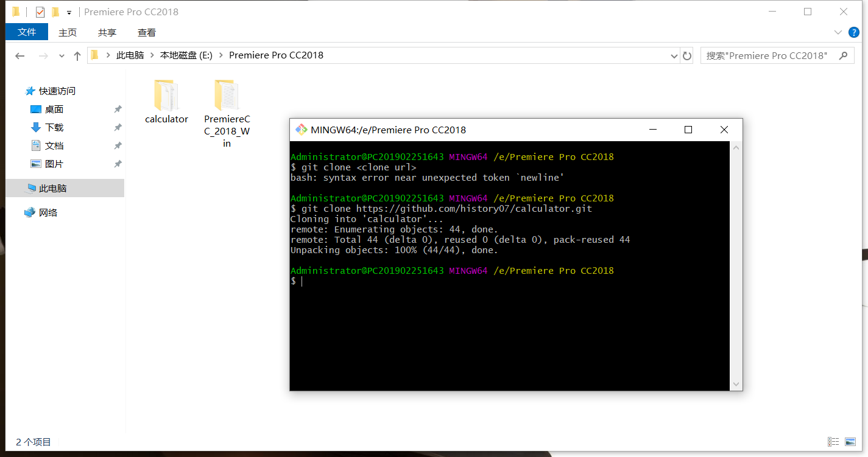Go back with the left arrow

[20, 55]
